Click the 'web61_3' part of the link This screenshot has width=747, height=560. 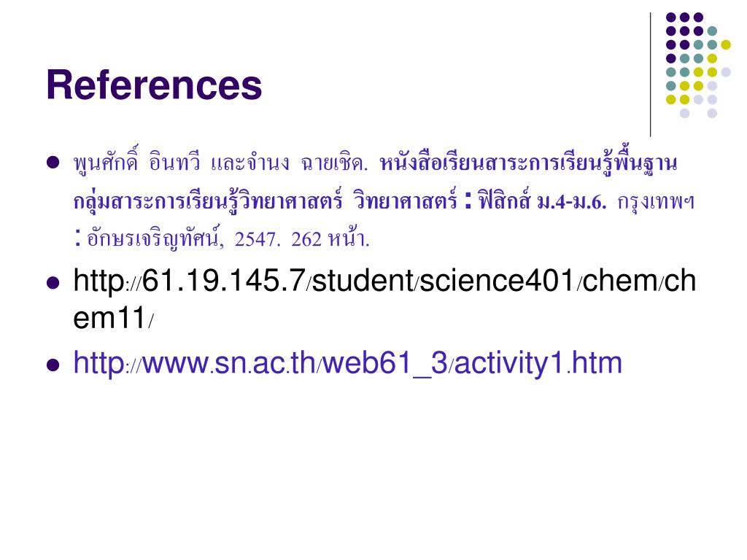(x=385, y=363)
